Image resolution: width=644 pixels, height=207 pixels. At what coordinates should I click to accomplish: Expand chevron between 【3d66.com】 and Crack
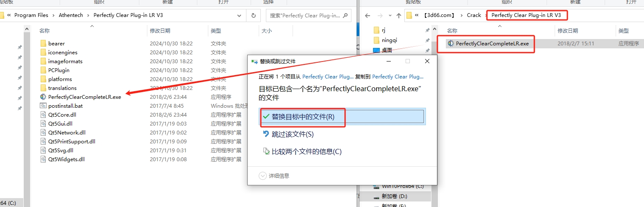(461, 15)
